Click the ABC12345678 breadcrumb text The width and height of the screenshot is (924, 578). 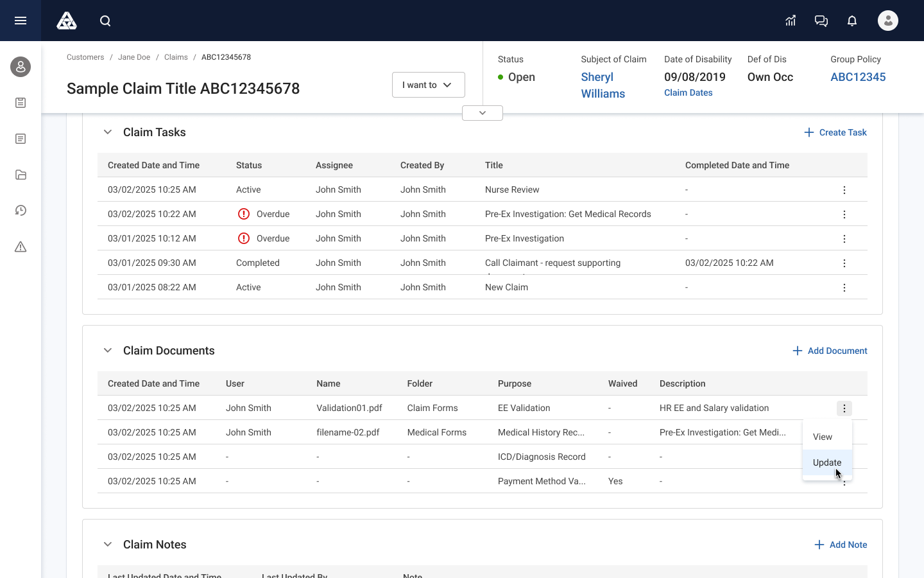click(x=226, y=57)
